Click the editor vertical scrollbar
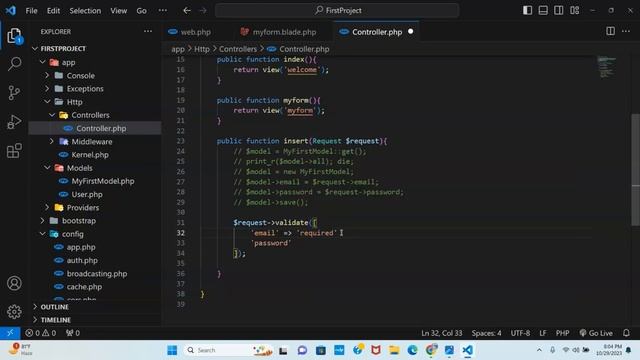Screen dimensions: 640x360 [636, 169]
